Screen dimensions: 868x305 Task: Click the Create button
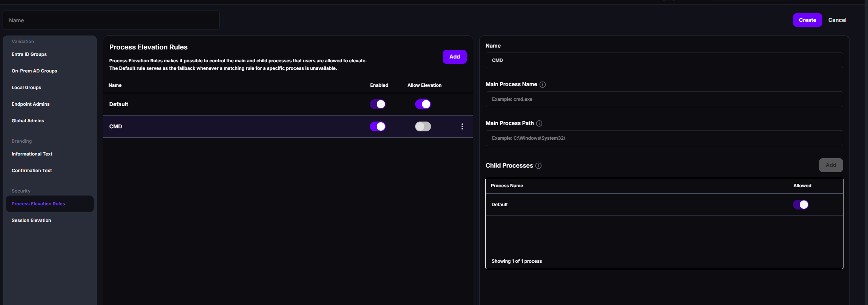[807, 20]
